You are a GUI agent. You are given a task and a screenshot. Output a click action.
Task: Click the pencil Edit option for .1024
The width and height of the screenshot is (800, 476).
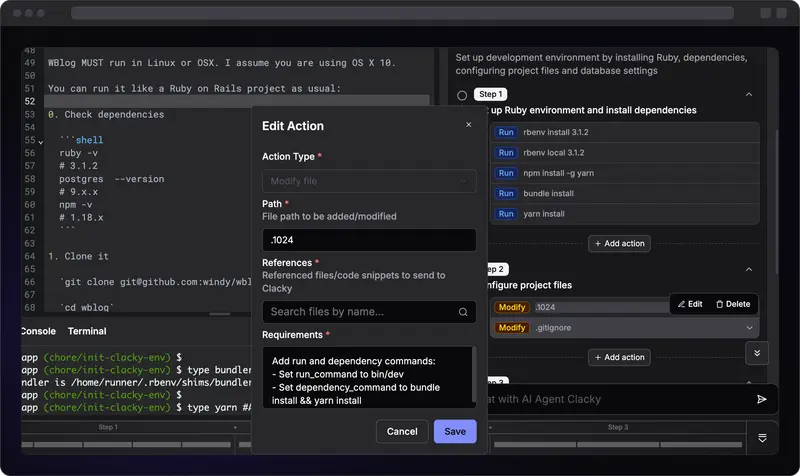[x=690, y=304]
